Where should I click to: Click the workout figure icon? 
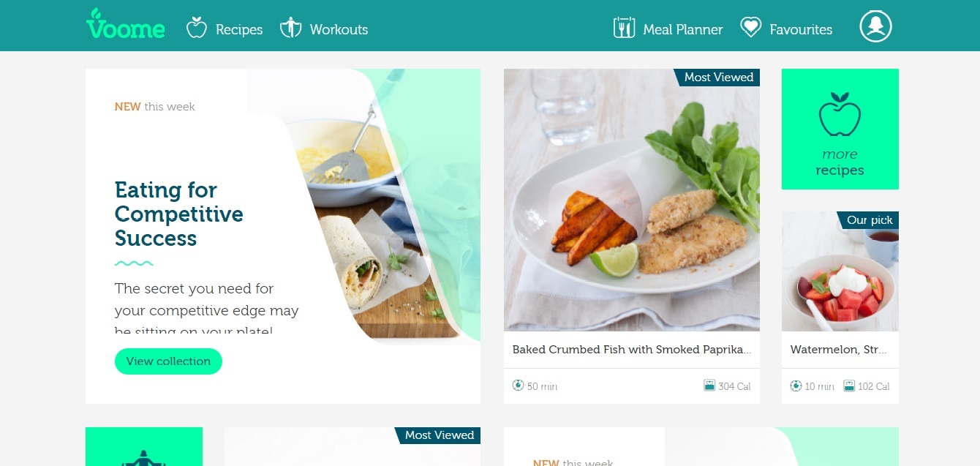(x=291, y=28)
